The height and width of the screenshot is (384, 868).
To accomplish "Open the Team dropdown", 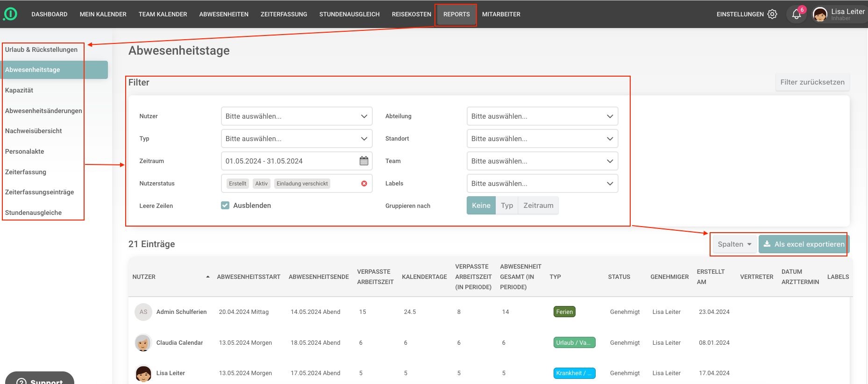I will [542, 161].
